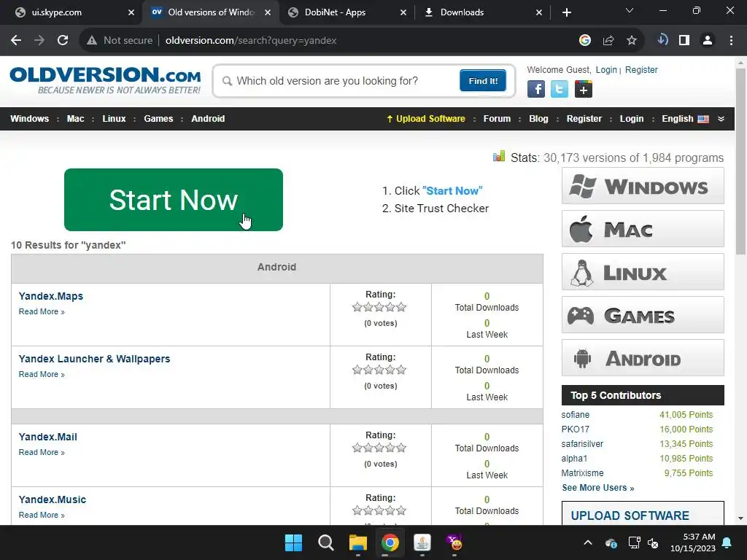
Task: Close the DobiNet - Apps tab
Action: click(x=403, y=12)
